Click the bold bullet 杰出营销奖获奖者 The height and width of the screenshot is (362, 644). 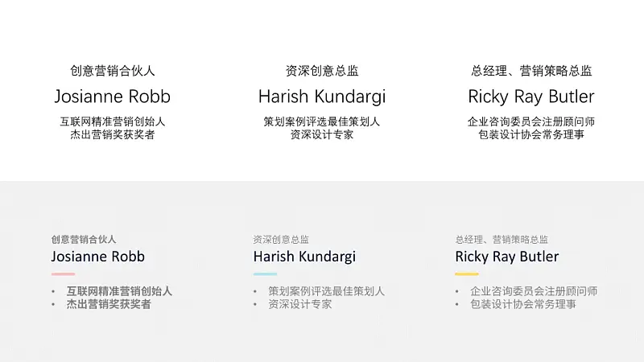[109, 304]
